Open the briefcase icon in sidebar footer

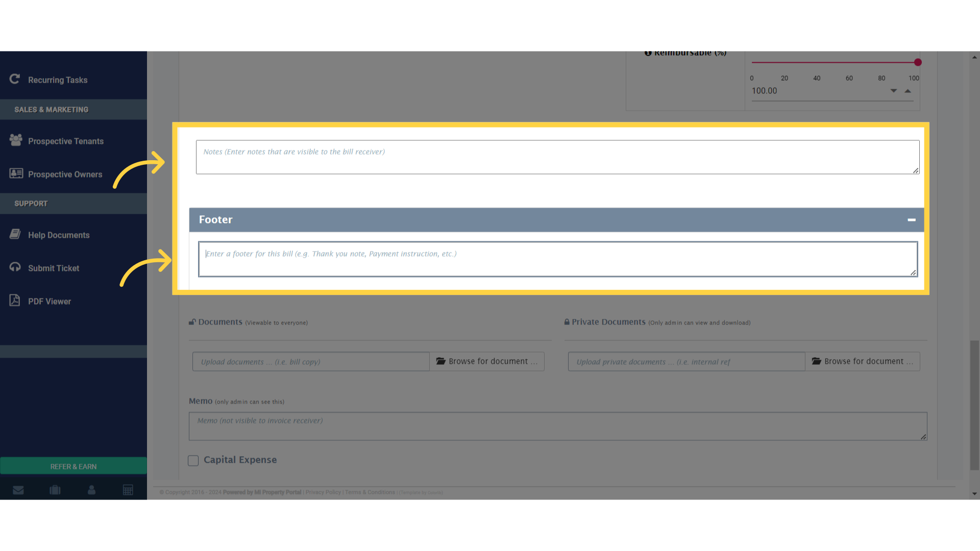tap(55, 490)
